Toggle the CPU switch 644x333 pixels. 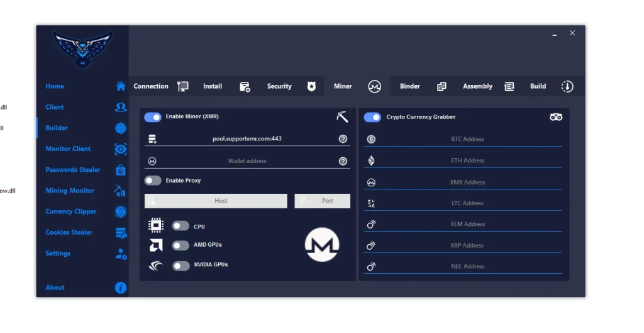(180, 226)
